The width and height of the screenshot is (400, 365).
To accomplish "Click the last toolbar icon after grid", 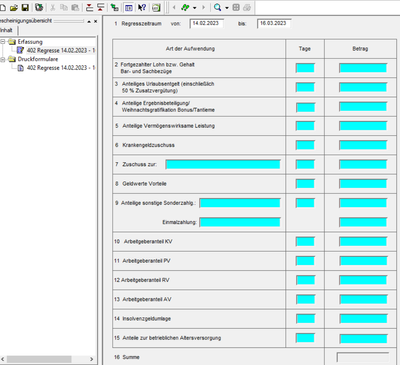I will pos(247,7).
